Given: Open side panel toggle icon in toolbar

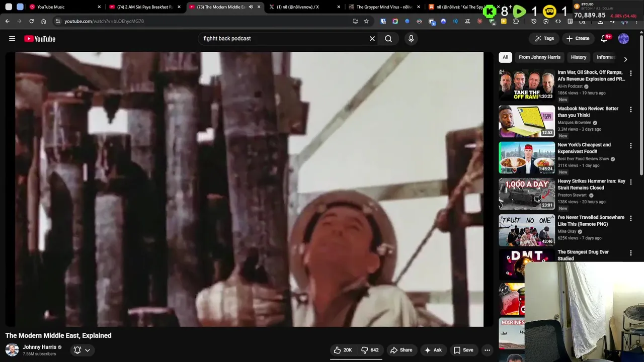Looking at the screenshot, I should 570,21.
